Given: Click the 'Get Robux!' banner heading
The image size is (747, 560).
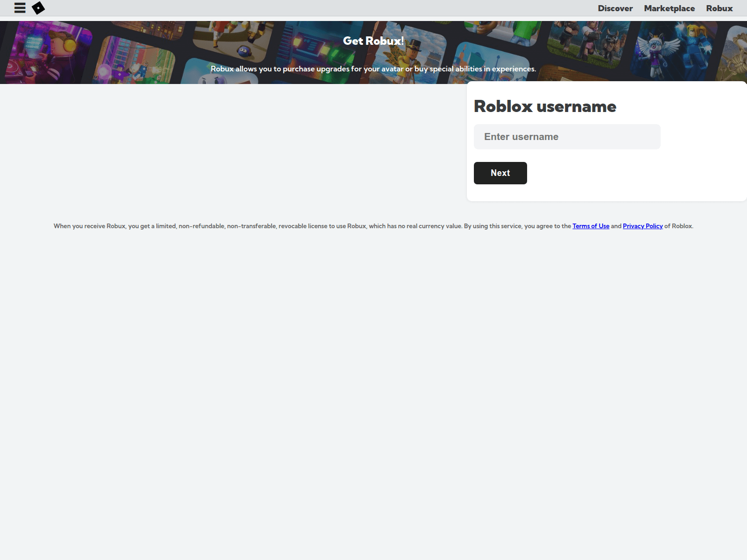Looking at the screenshot, I should 373,41.
